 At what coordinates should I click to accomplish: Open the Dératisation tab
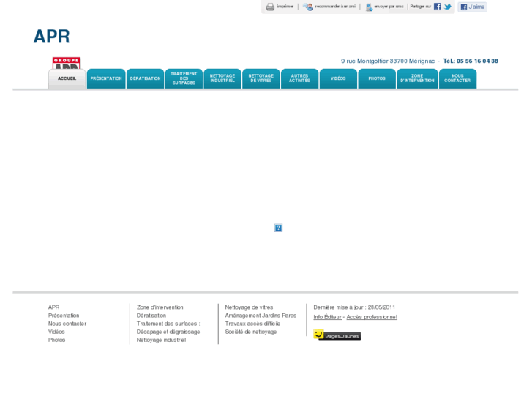(145, 78)
